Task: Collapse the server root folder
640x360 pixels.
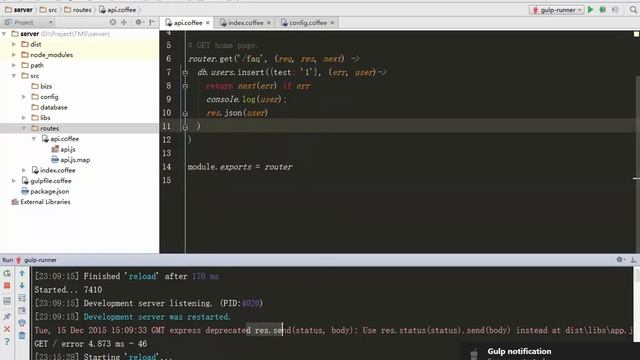Action: pos(4,33)
